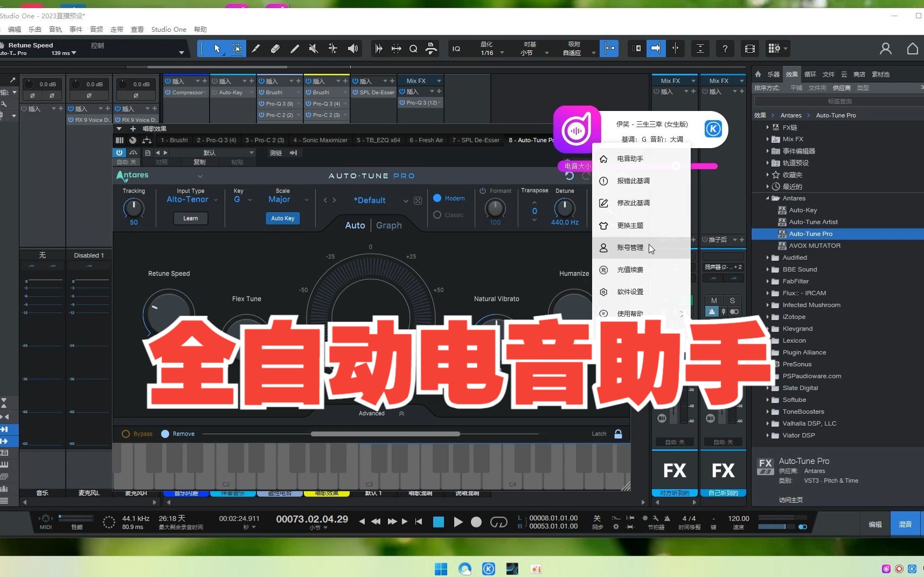Open the quantize 1/16 dropdown
Viewport: 924px width, 577px height.
(492, 53)
